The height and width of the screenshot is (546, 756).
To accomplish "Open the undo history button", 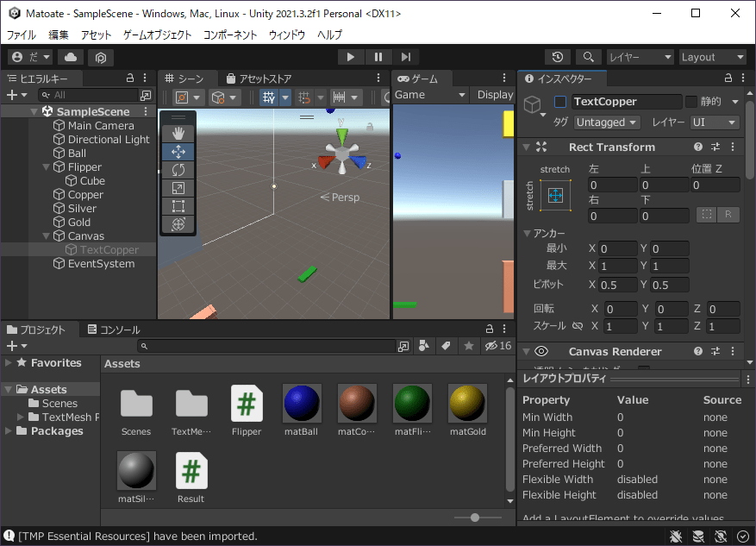I will 558,57.
